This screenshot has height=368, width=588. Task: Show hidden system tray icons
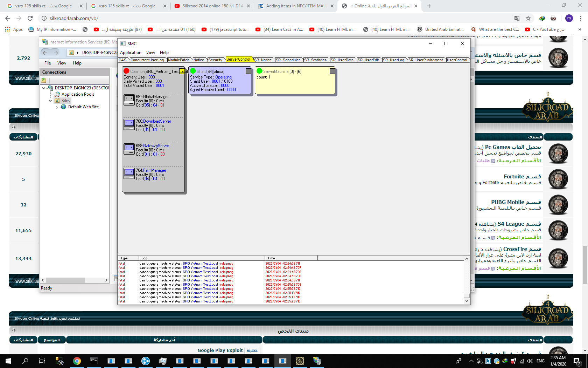coord(471,361)
